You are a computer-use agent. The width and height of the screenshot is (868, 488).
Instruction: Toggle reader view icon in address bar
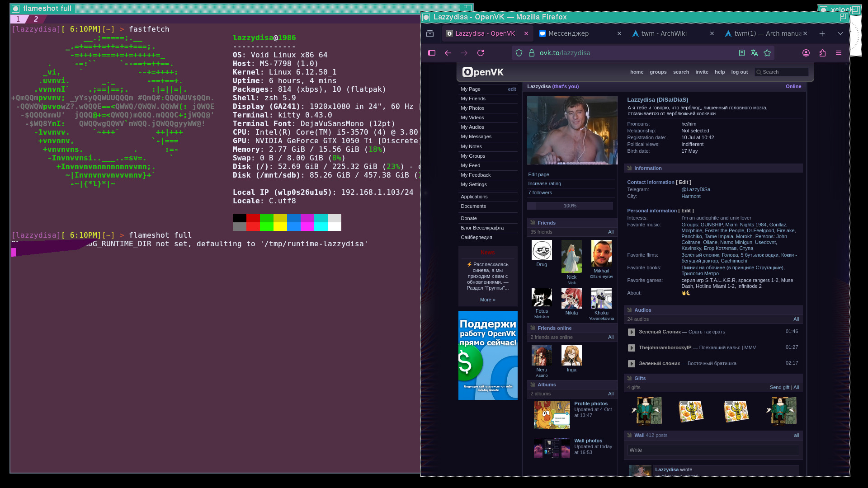coord(742,53)
